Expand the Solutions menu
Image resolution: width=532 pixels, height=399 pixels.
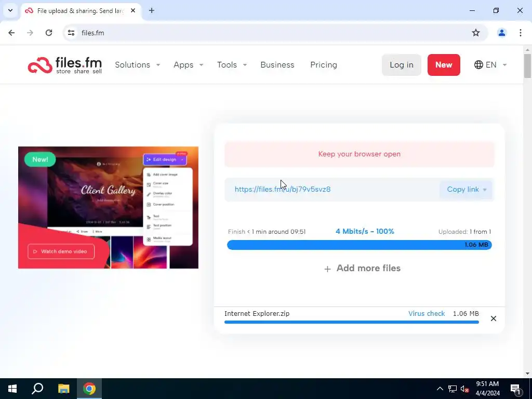pos(137,65)
